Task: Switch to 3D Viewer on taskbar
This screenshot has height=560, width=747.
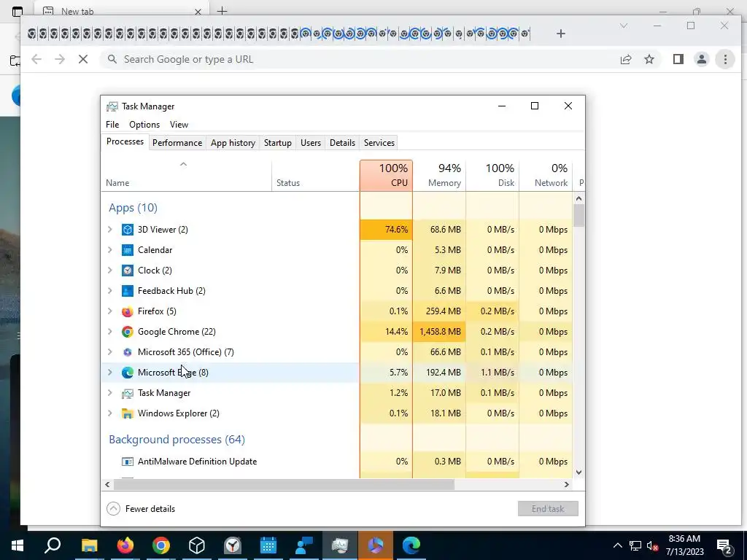Action: click(197, 545)
